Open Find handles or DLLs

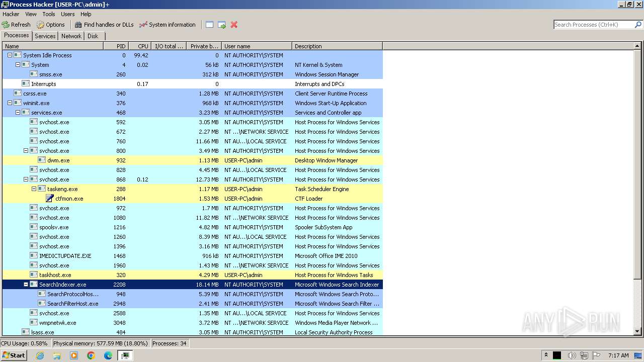[104, 25]
